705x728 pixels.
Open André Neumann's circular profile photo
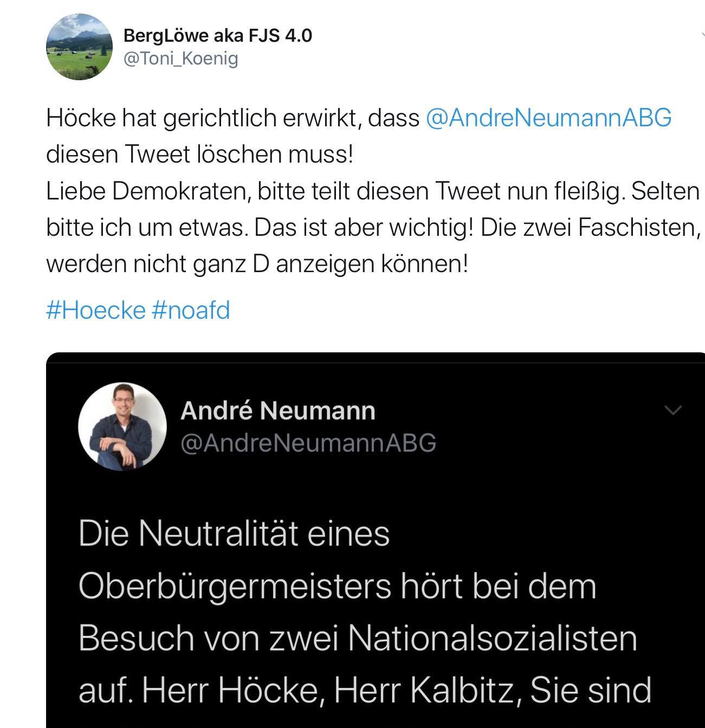pyautogui.click(x=122, y=427)
